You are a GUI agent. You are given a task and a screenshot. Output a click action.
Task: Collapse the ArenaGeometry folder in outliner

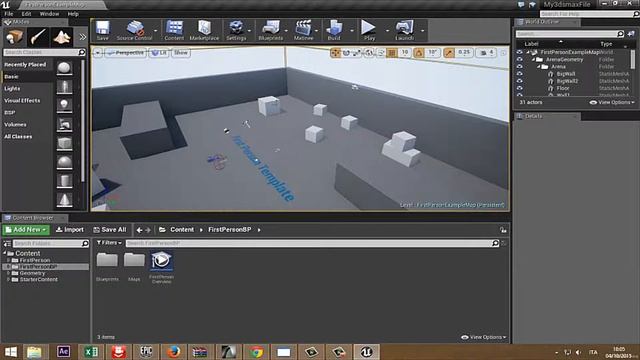pyautogui.click(x=533, y=60)
